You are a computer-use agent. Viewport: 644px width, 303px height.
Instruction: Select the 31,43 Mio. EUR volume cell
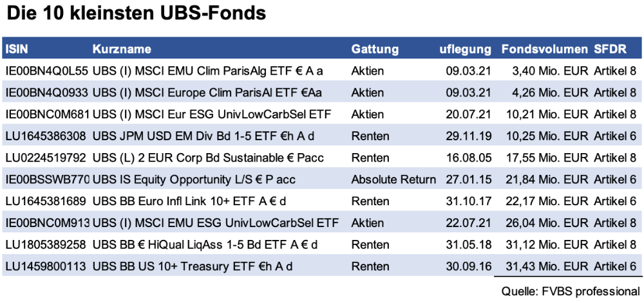point(551,266)
